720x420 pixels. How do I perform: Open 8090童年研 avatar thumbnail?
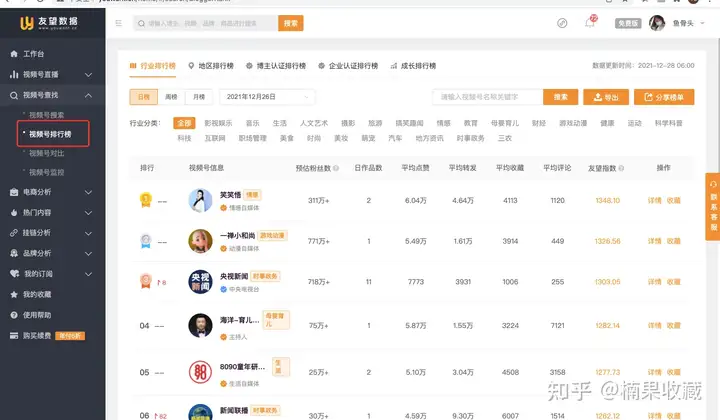pyautogui.click(x=201, y=372)
